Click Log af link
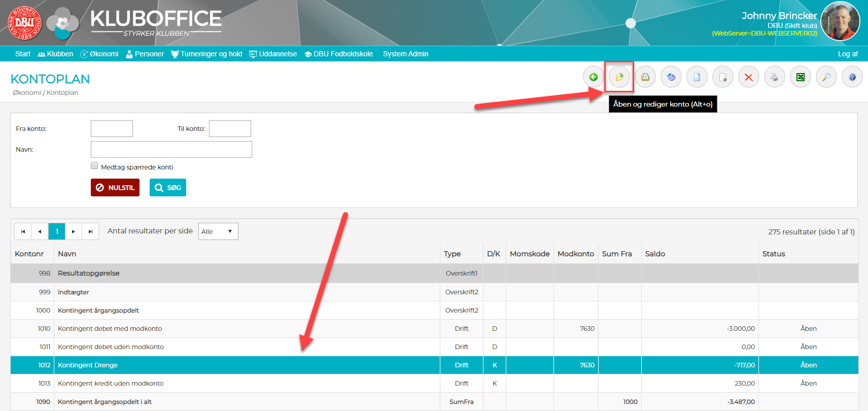868x411 pixels. click(847, 54)
